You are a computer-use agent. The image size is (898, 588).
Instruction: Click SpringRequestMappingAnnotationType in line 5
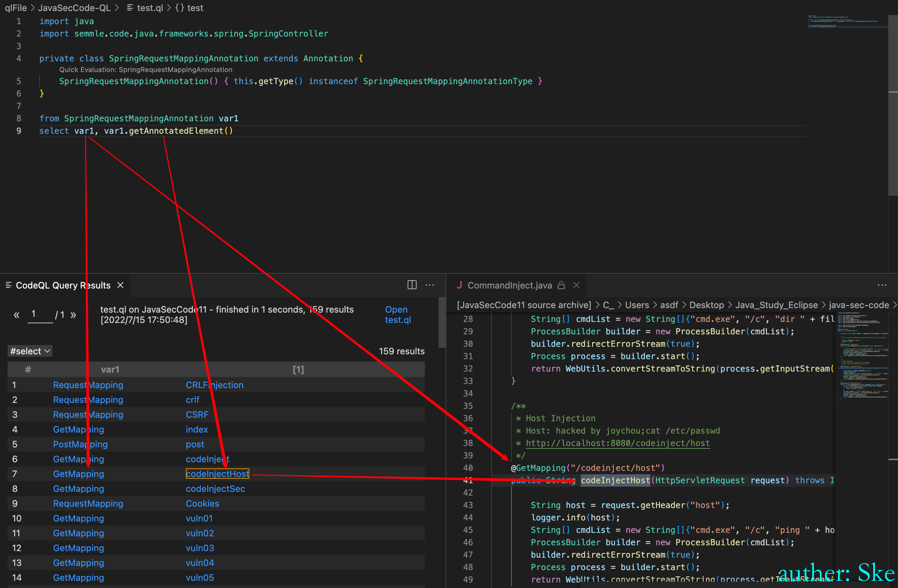click(x=448, y=81)
